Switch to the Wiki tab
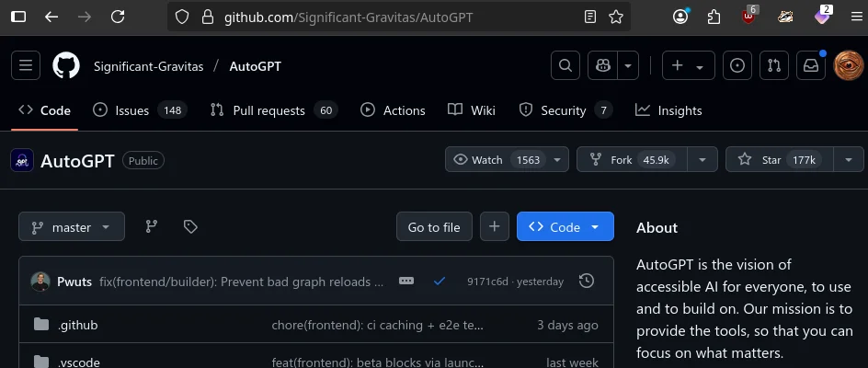The image size is (868, 368). 472,110
